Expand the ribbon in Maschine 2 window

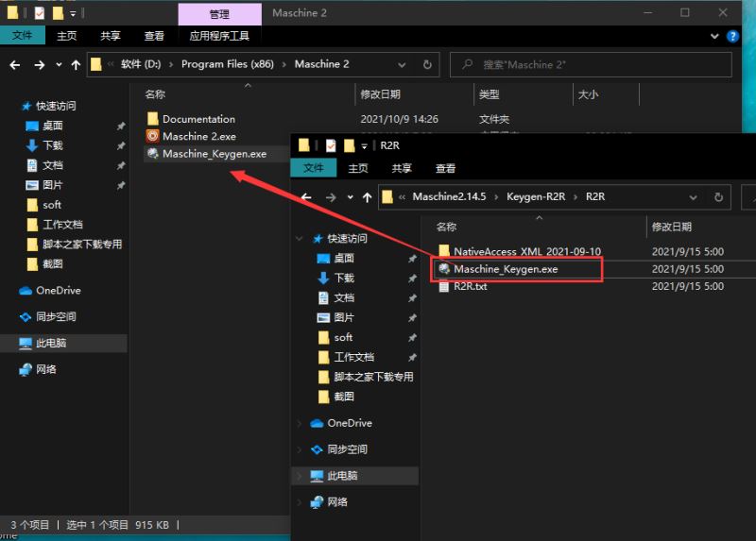pyautogui.click(x=714, y=36)
